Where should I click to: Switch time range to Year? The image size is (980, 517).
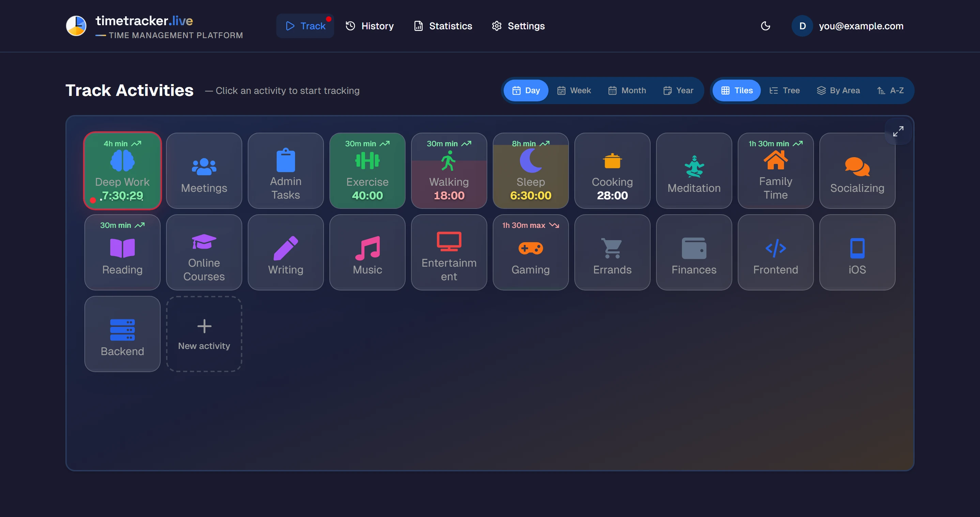tap(678, 91)
